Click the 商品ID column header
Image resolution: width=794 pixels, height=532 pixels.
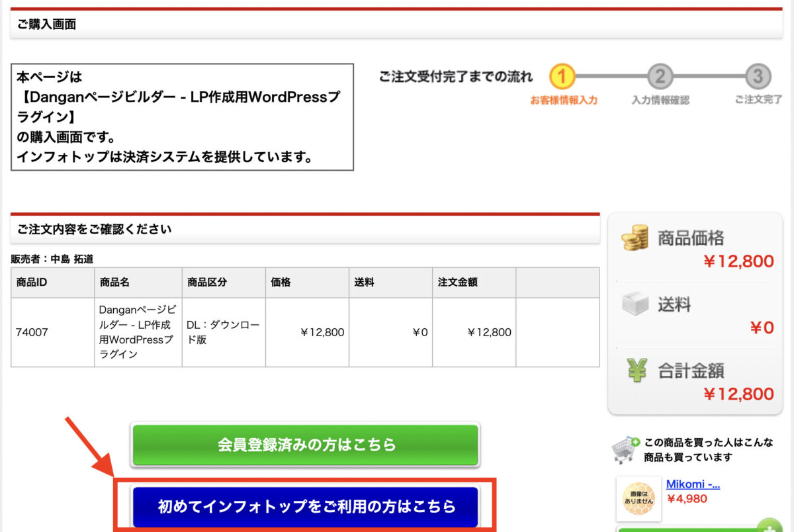point(53,283)
